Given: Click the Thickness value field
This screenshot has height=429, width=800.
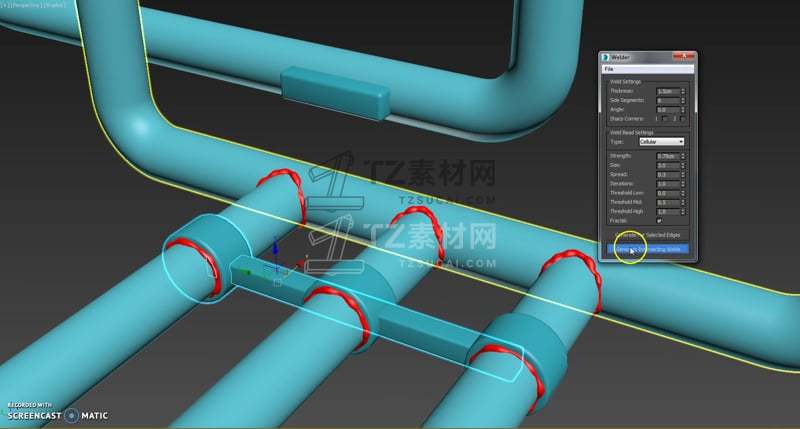Looking at the screenshot, I should coord(668,91).
